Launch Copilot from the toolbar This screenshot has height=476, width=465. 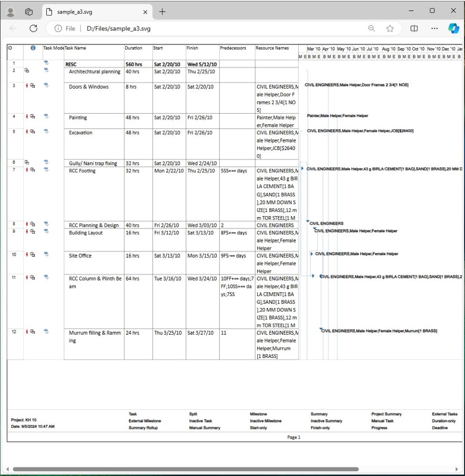pyautogui.click(x=454, y=29)
